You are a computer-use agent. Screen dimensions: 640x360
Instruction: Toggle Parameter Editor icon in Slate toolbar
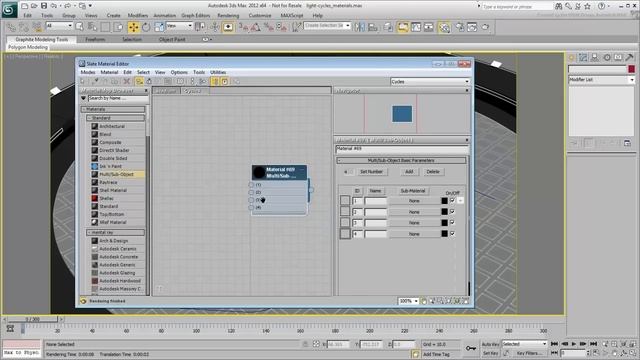(x=224, y=81)
